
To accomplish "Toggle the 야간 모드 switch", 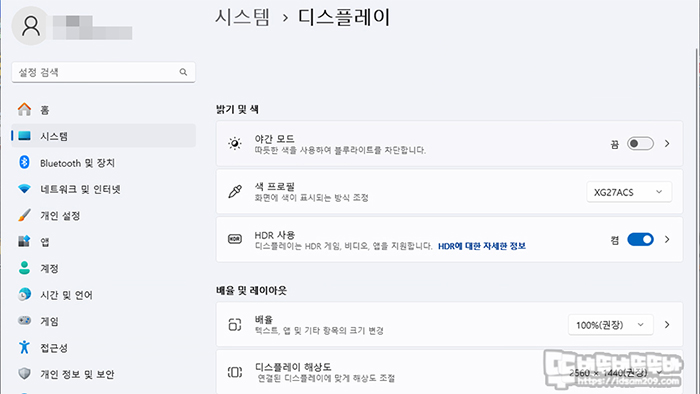I will coord(640,144).
